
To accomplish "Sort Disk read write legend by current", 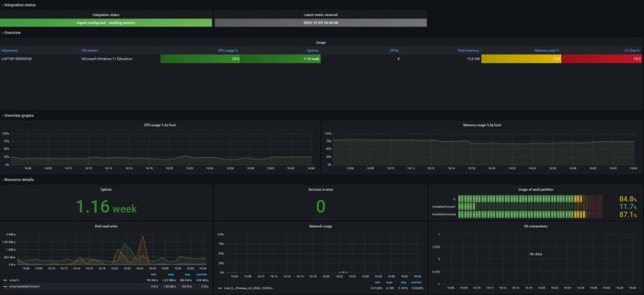I will [x=202, y=274].
